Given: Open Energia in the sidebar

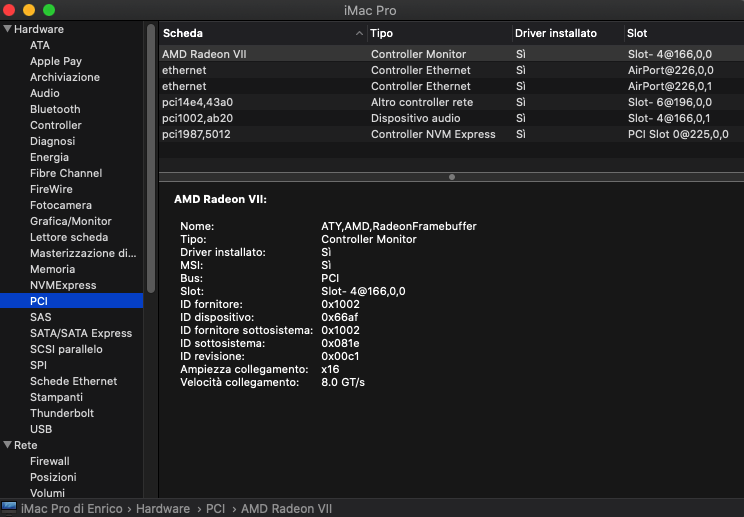Looking at the screenshot, I should 49,157.
